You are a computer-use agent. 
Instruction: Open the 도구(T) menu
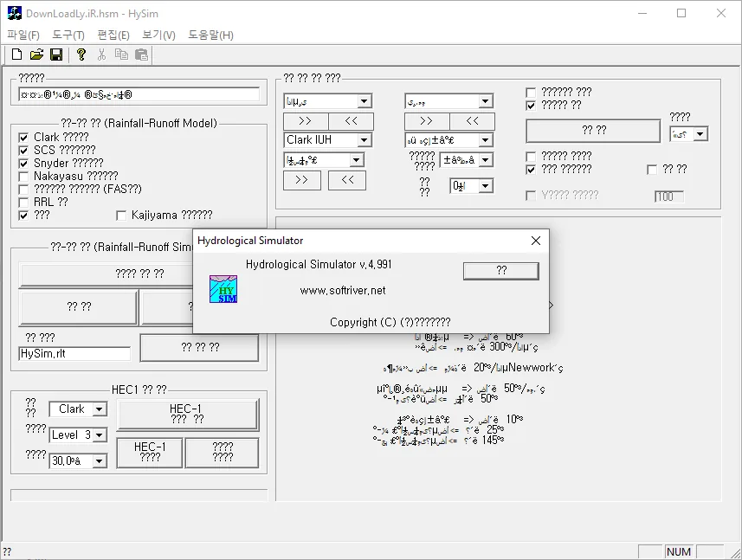[68, 35]
